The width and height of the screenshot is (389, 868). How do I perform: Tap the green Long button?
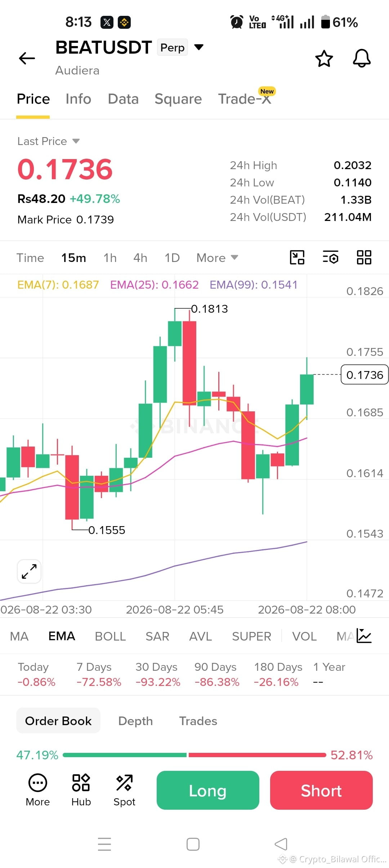208,790
